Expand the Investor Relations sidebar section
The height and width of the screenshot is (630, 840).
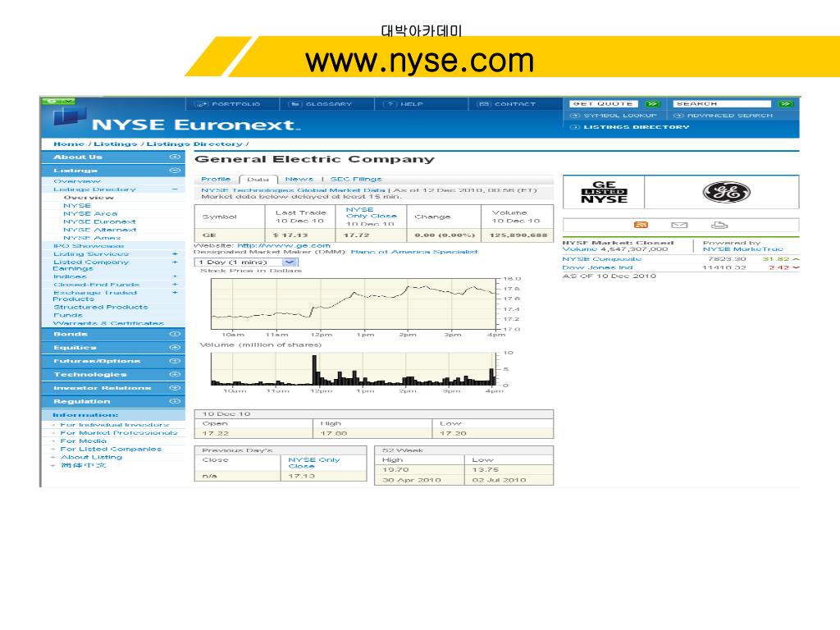tap(175, 387)
